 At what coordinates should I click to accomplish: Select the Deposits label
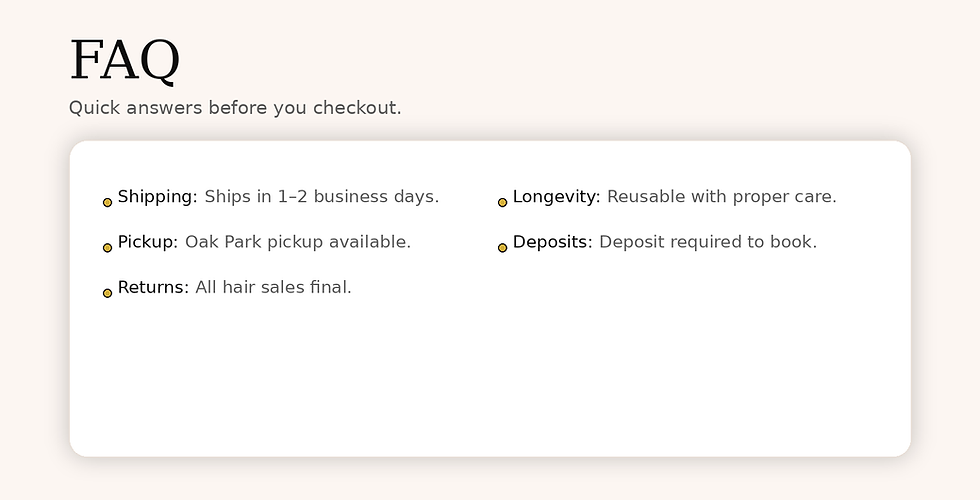click(552, 242)
